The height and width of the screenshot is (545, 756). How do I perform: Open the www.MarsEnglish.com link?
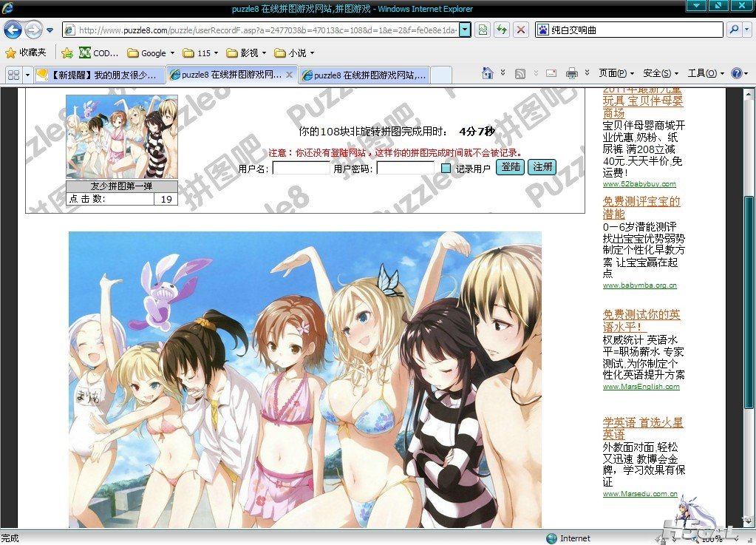(641, 386)
